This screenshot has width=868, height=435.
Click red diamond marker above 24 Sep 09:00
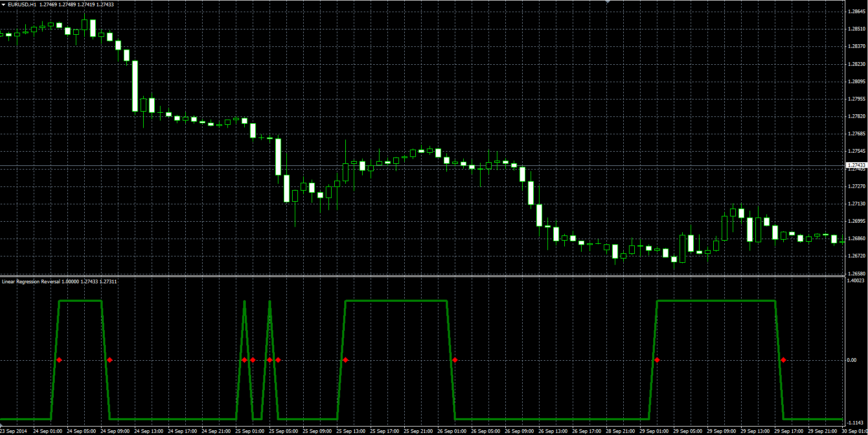109,360
